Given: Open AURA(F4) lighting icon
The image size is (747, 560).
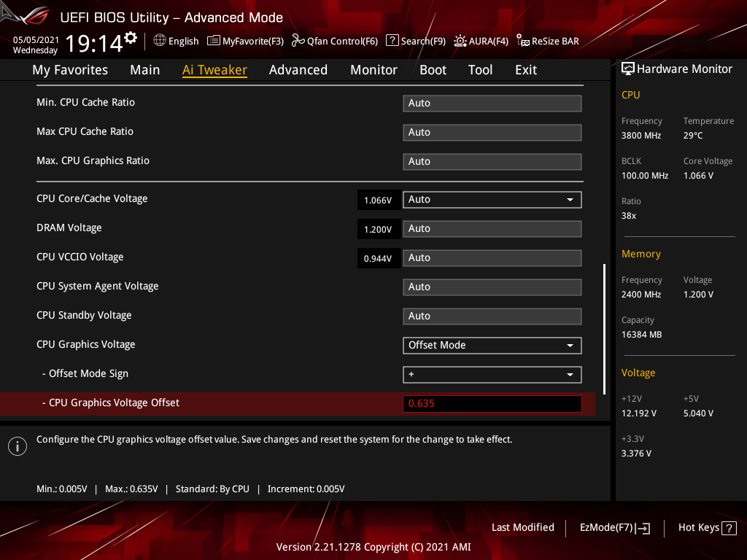Looking at the screenshot, I should click(460, 41).
